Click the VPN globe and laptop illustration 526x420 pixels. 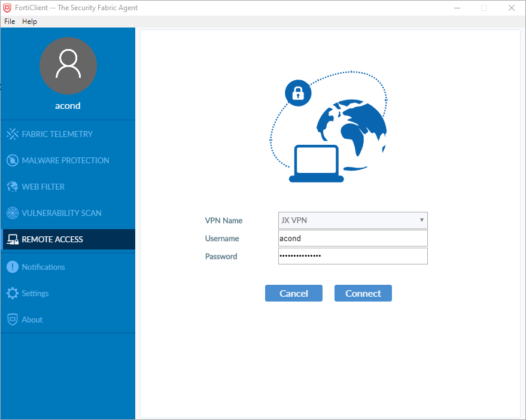pyautogui.click(x=329, y=127)
